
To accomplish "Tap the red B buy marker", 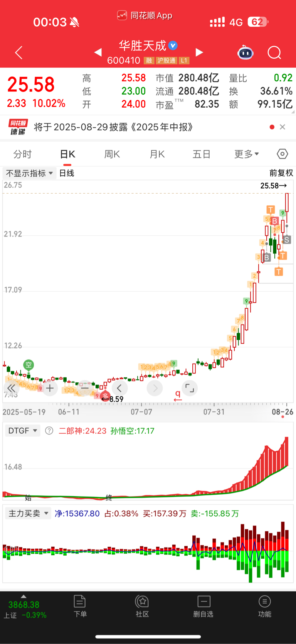I will (x=274, y=221).
